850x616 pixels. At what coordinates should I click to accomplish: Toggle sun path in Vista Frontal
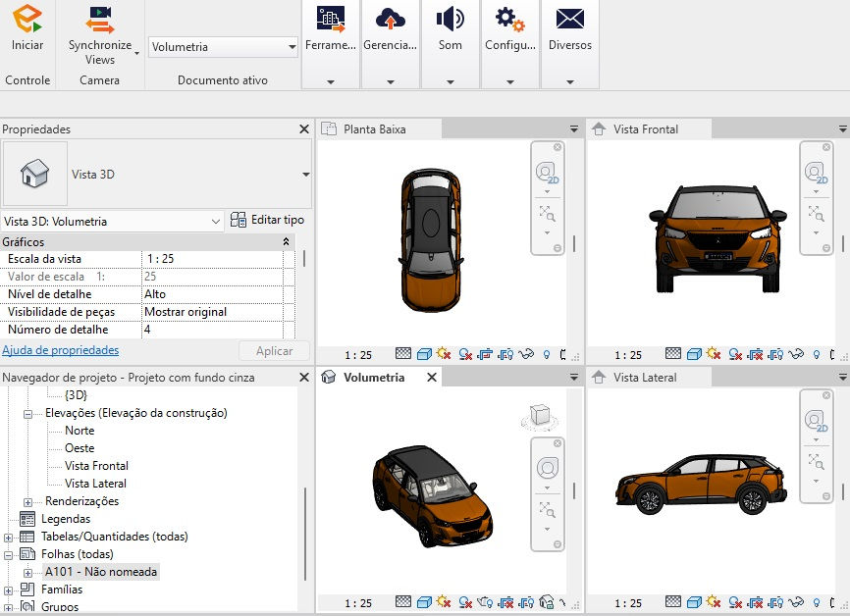[714, 354]
